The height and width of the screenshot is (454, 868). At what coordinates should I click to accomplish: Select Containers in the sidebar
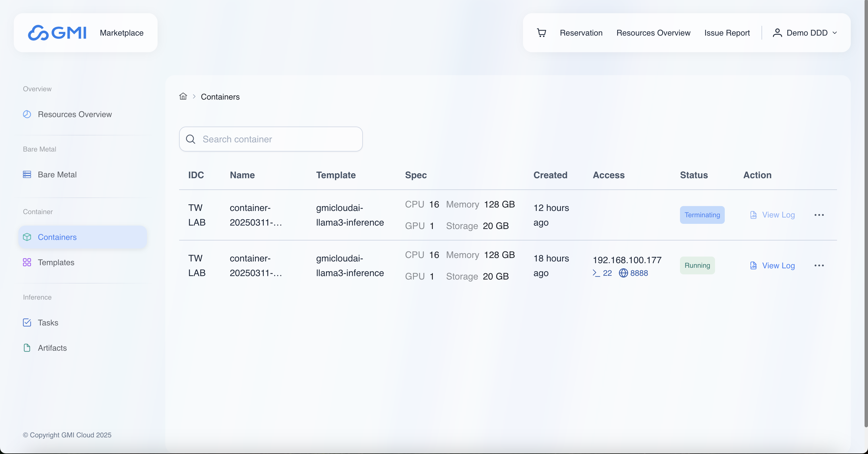[83, 237]
